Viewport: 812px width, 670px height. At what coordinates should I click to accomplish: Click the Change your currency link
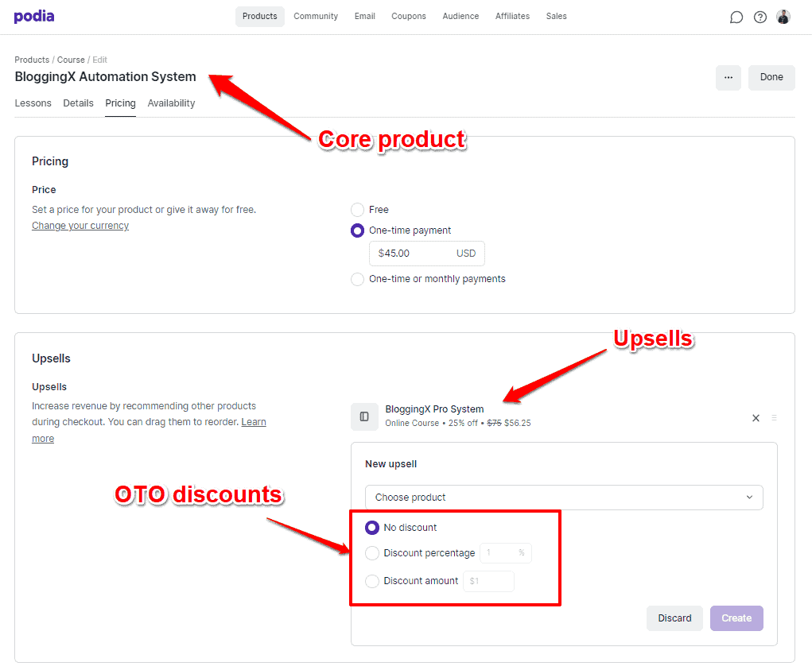click(x=80, y=226)
